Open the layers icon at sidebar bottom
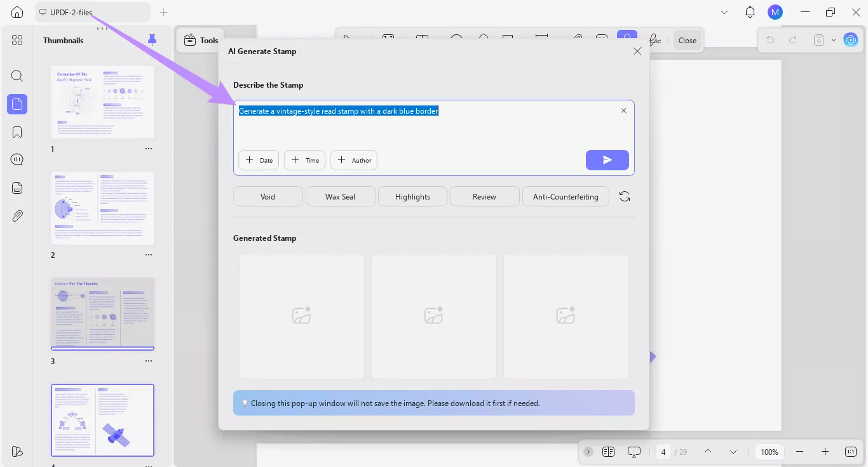 point(17,451)
